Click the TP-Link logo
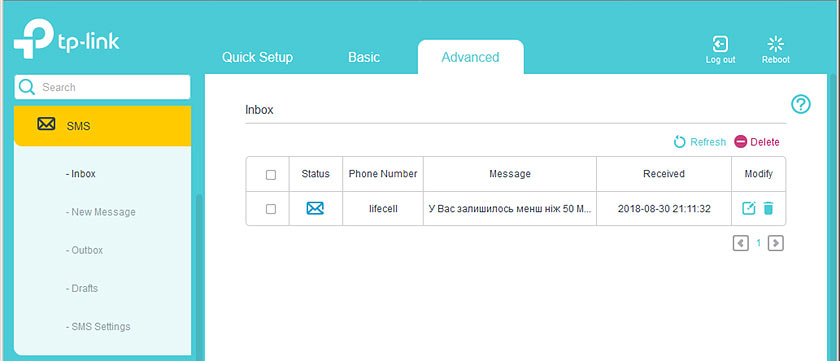Screen dimensions: 840x361 coord(66,40)
